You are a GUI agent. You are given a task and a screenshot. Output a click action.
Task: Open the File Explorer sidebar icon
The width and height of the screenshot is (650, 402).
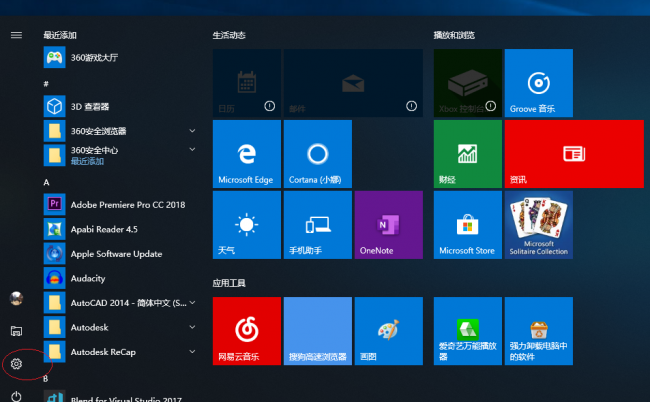coord(16,331)
